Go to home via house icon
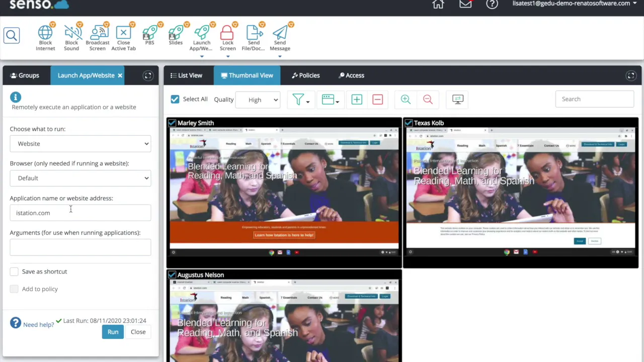 click(438, 4)
